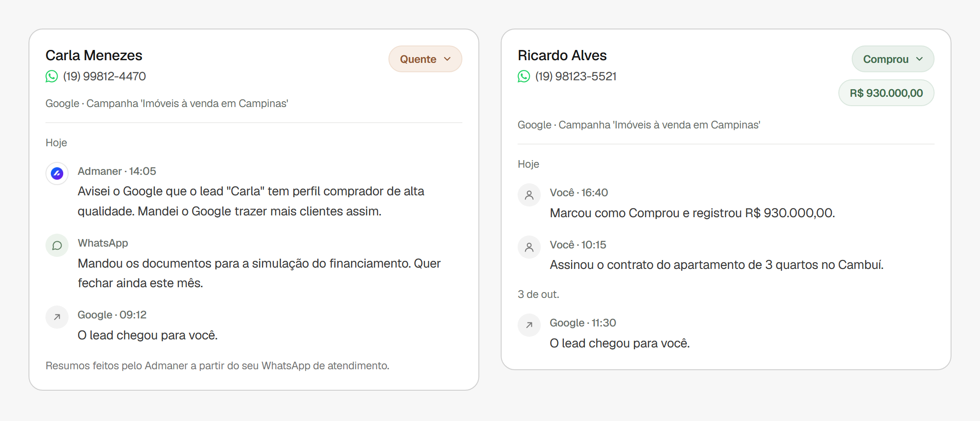Screen dimensions: 980x421
Task: Click the 'Você · 10:15' header
Action: point(578,245)
